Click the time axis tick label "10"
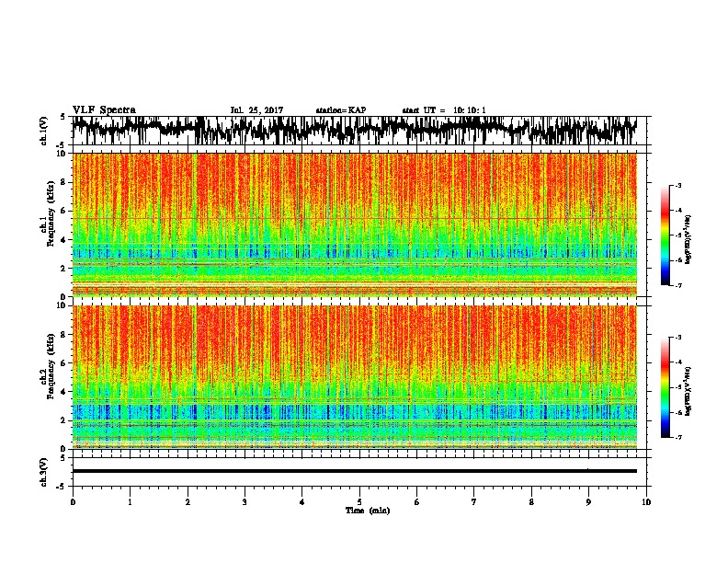 (646, 502)
